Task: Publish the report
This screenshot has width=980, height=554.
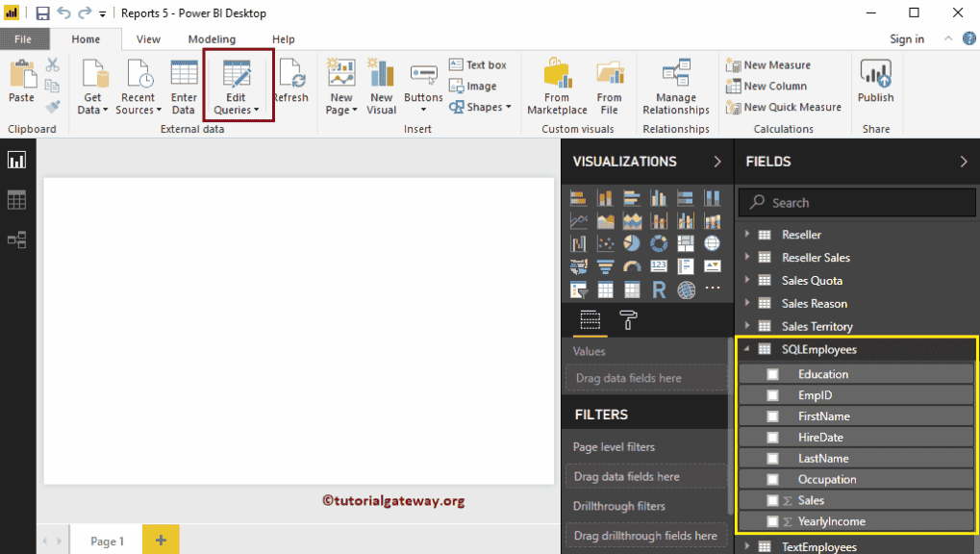Action: tap(875, 82)
